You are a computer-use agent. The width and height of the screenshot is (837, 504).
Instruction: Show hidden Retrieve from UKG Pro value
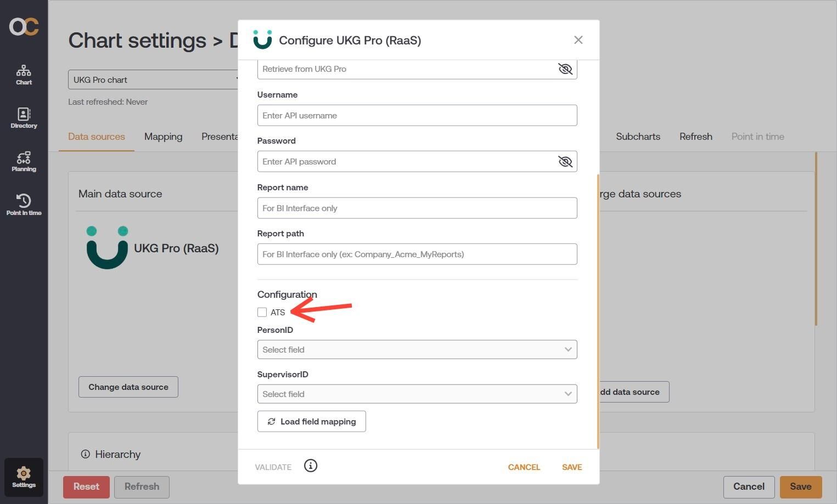[565, 69]
